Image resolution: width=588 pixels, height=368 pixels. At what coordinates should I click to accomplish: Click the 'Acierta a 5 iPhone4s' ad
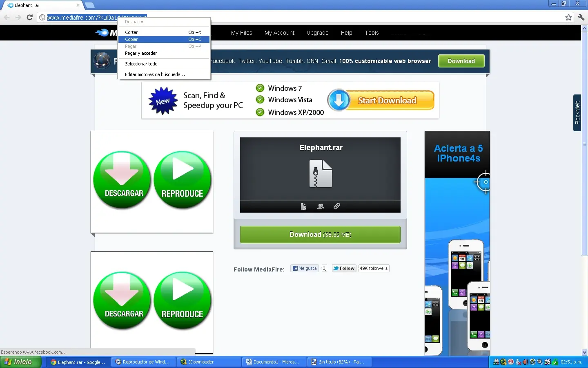click(x=457, y=243)
